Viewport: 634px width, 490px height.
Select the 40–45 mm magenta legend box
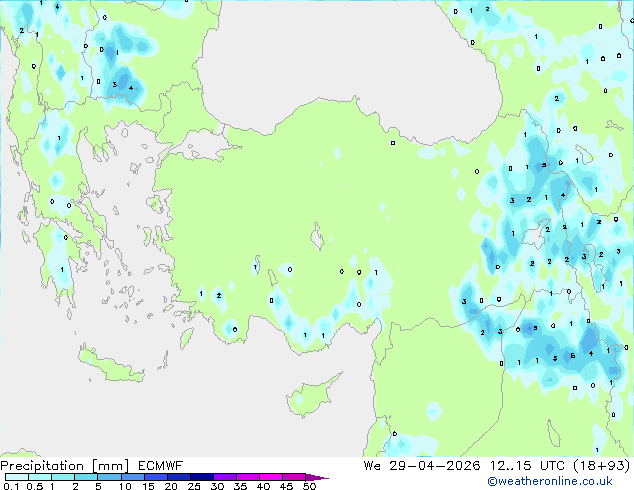point(271,477)
